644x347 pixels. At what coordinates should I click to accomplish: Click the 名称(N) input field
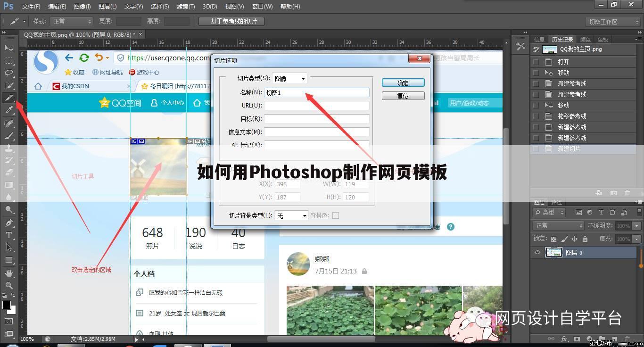click(x=316, y=93)
